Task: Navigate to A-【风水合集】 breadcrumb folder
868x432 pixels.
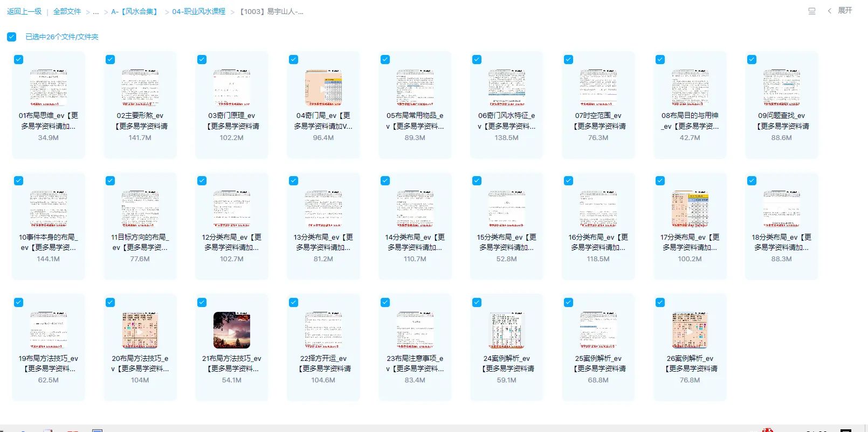Action: (134, 12)
